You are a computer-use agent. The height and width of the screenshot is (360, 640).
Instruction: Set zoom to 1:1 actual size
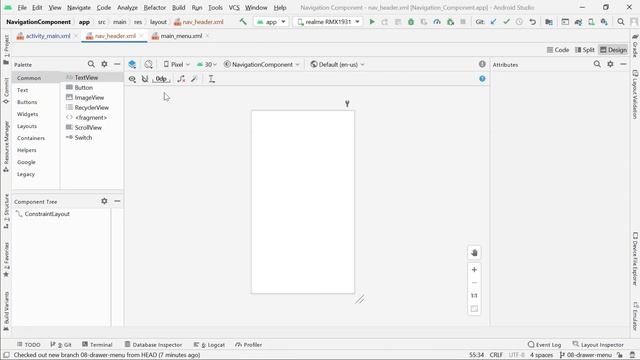(474, 296)
